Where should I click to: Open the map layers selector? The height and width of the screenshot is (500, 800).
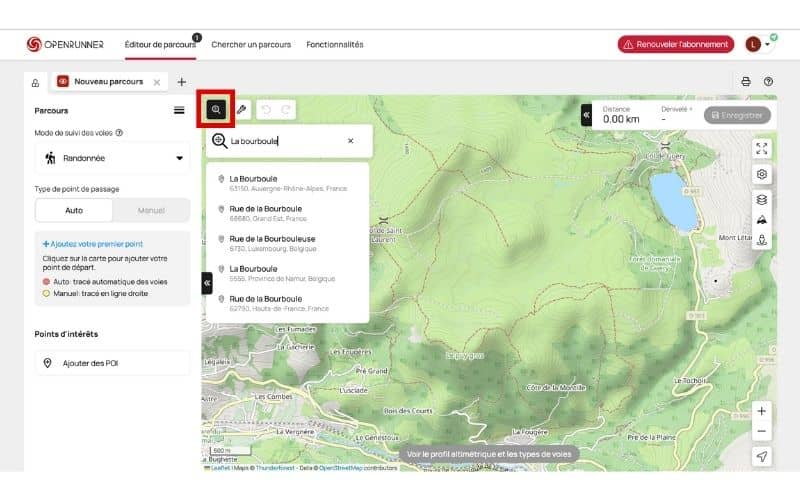(762, 198)
